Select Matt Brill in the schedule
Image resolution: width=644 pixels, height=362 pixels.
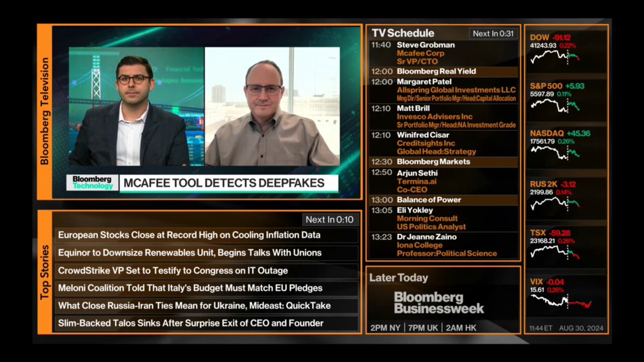[413, 108]
